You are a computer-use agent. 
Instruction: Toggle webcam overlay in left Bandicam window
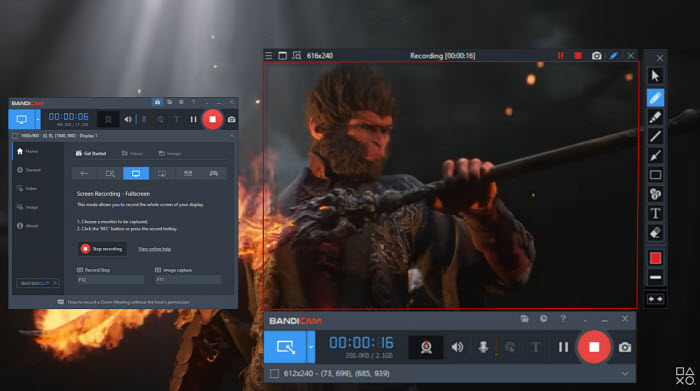pyautogui.click(x=108, y=119)
